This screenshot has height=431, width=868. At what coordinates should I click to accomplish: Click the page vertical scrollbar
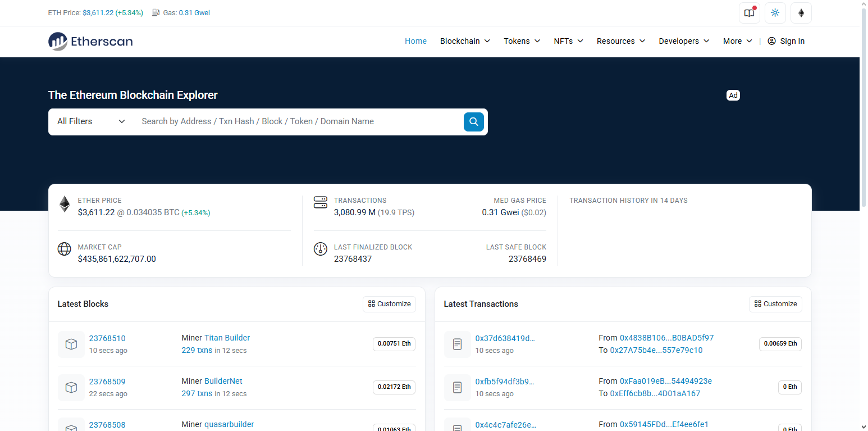point(864,112)
